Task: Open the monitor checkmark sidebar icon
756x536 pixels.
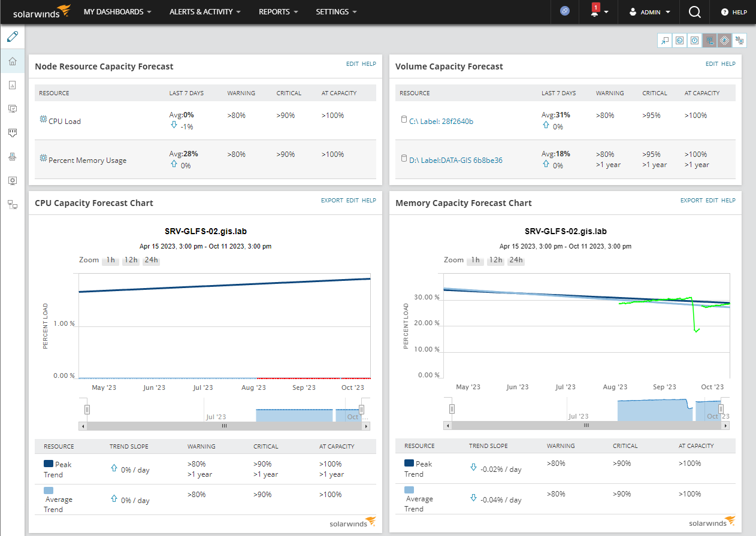Action: (x=13, y=108)
